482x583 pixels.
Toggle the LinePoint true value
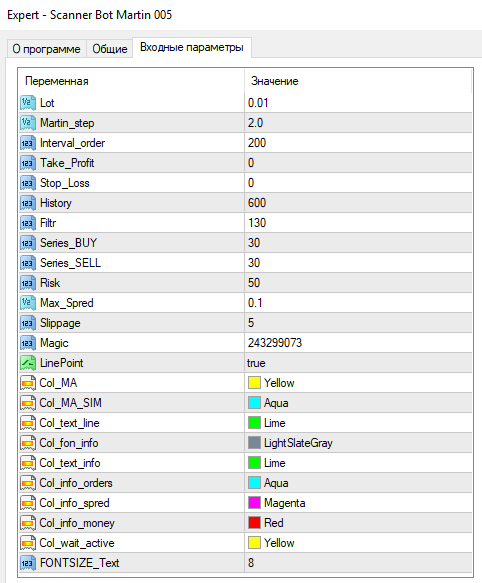[358, 363]
